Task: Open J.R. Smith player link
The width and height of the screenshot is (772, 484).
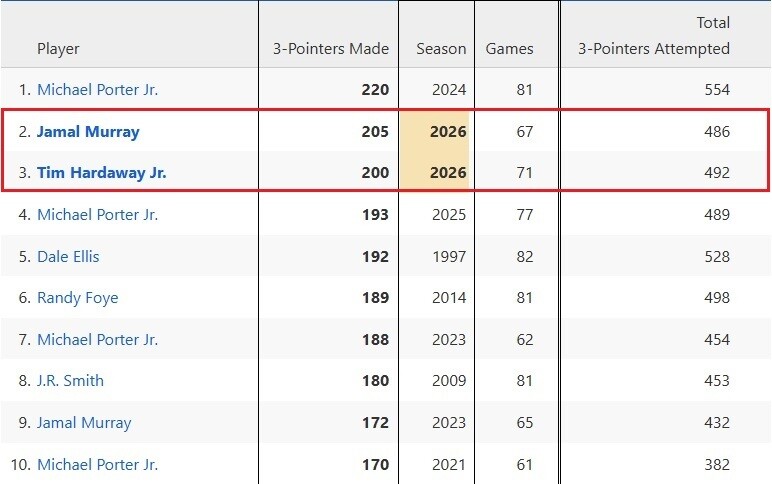Action: pyautogui.click(x=70, y=381)
